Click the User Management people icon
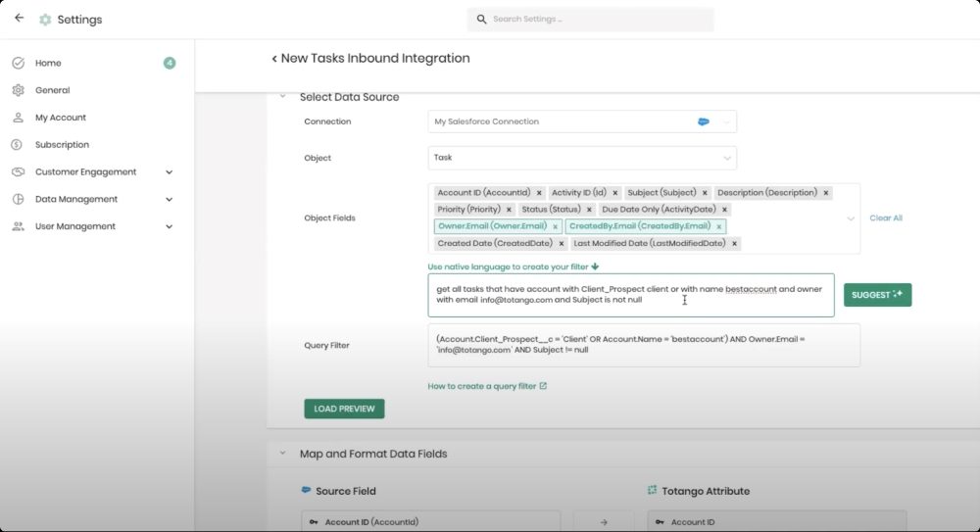Image resolution: width=980 pixels, height=532 pixels. click(18, 226)
